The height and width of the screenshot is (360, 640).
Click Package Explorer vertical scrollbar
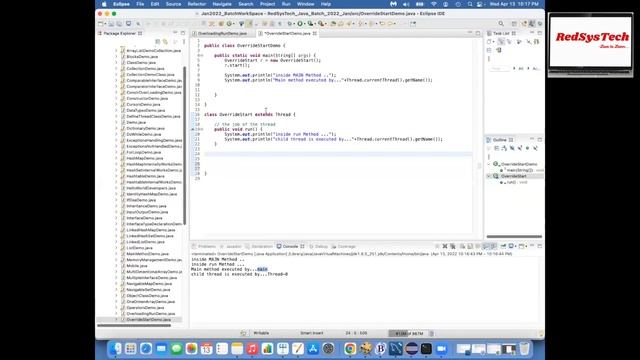(184, 145)
